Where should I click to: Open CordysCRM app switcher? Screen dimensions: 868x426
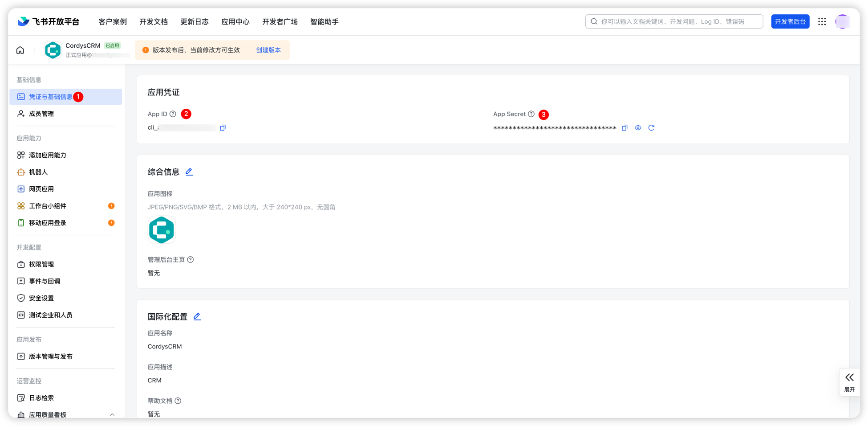[83, 50]
